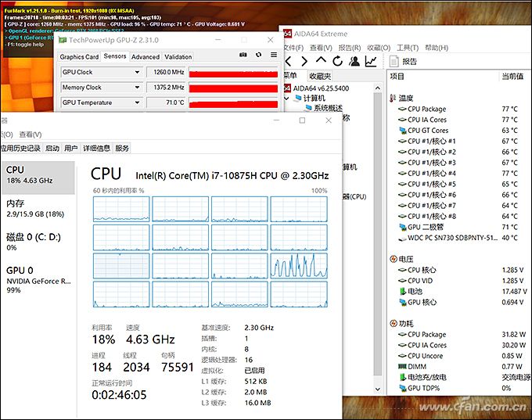
Task: Open Task Manager 查看(V) menu
Action: [31, 135]
